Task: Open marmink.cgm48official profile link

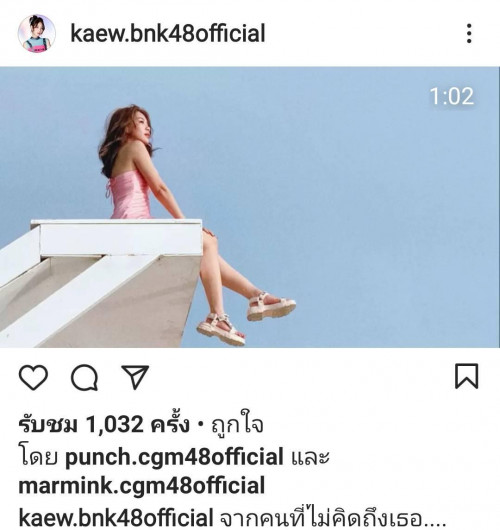Action: (142, 485)
